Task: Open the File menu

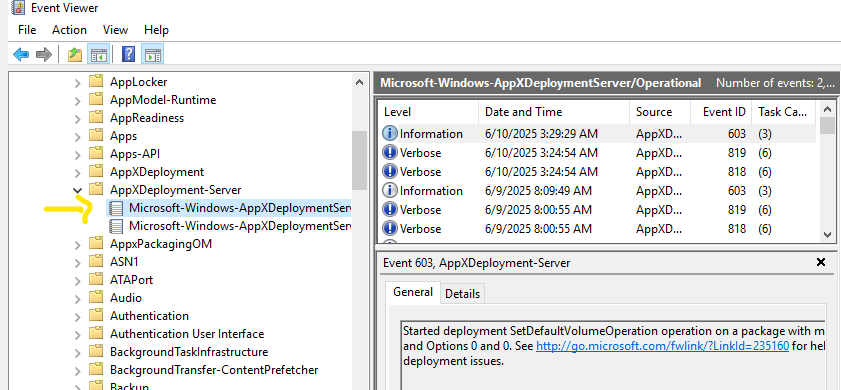Action: point(27,30)
